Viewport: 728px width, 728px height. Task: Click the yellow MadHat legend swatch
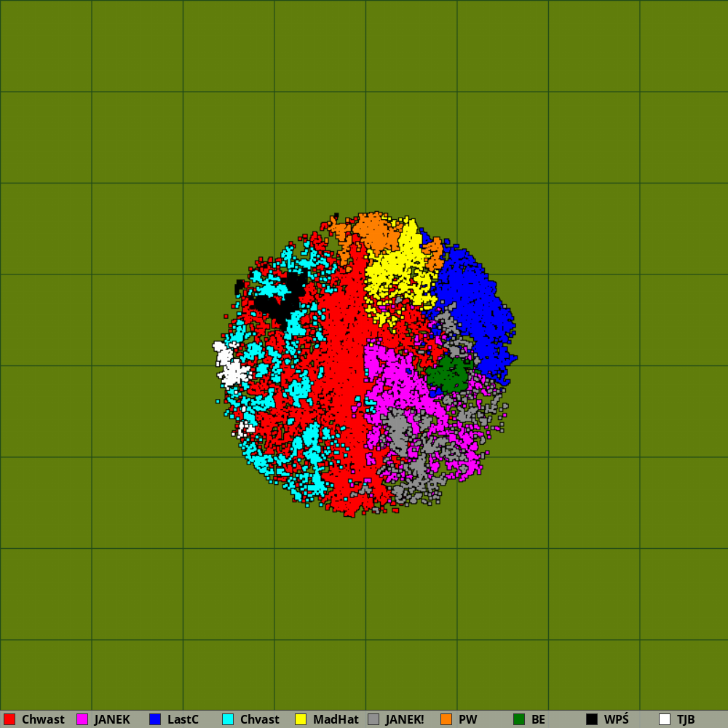point(301,719)
